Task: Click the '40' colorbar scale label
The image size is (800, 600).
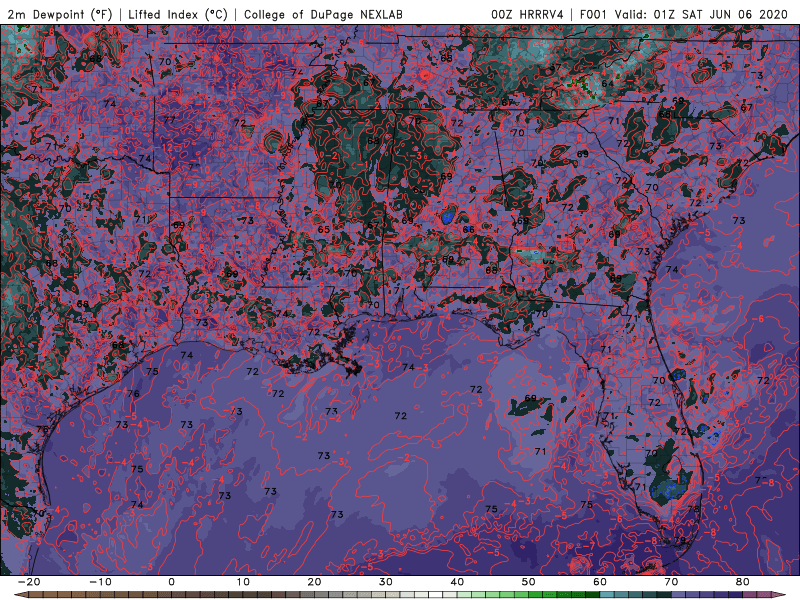Action: (x=457, y=582)
